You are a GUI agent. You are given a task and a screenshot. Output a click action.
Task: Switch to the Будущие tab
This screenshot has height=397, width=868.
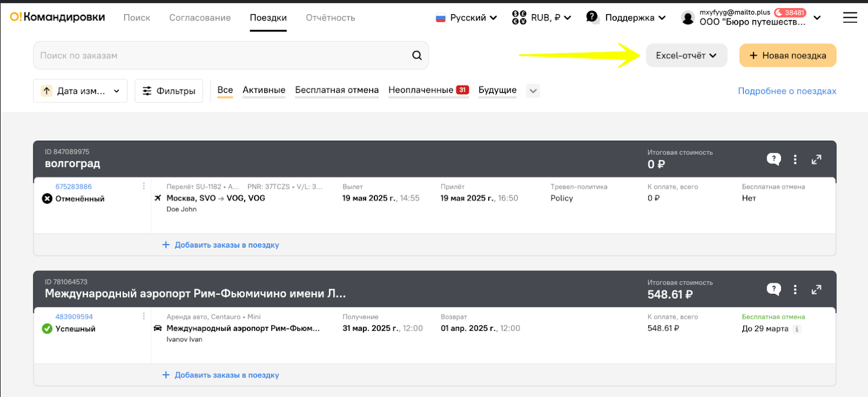pos(497,90)
